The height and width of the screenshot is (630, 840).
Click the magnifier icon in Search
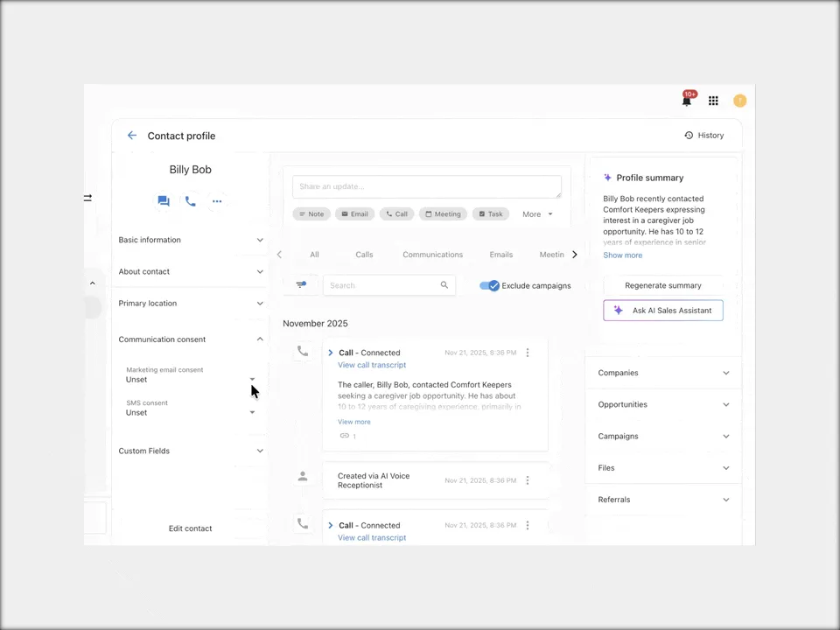[444, 285]
